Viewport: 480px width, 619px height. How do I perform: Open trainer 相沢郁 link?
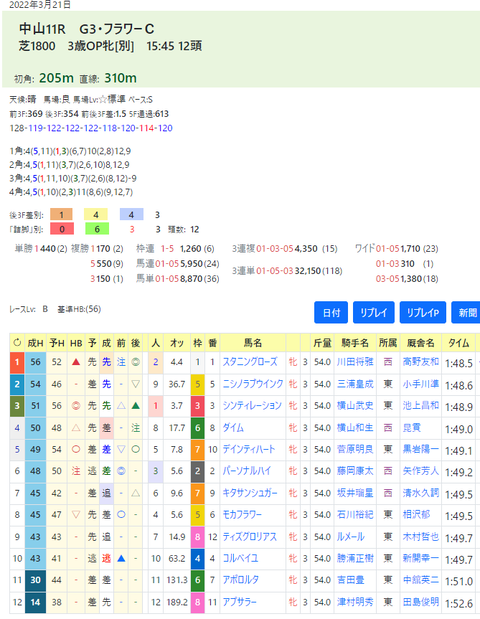tap(416, 515)
